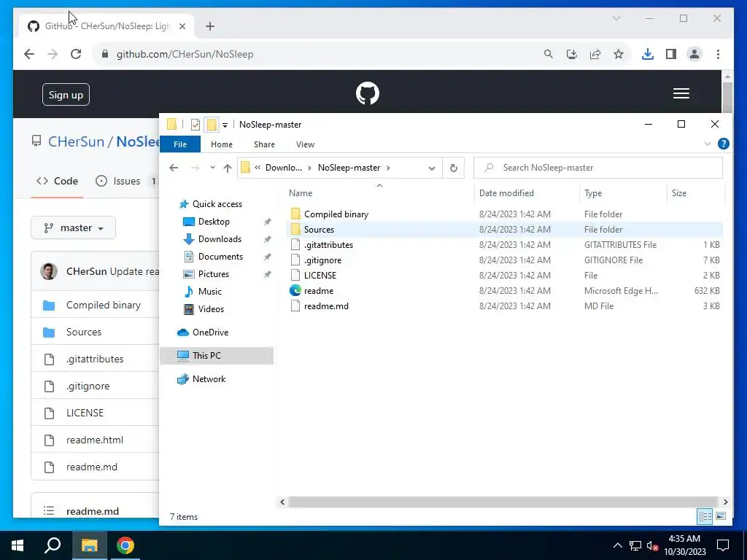The width and height of the screenshot is (747, 560).
Task: Open Sources folder on GitHub page
Action: pyautogui.click(x=84, y=332)
